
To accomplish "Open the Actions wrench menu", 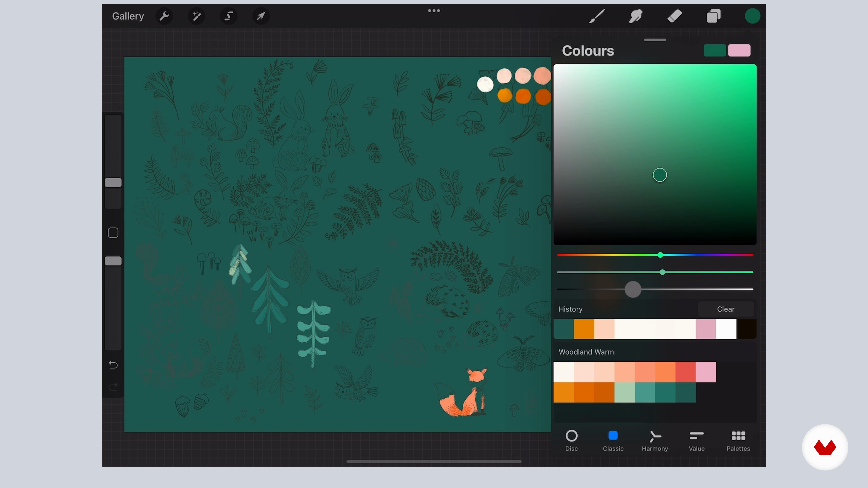I will coord(164,16).
